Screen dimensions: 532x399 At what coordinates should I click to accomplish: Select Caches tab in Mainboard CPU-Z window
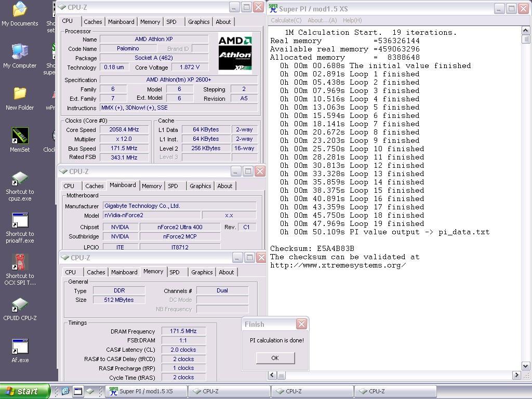point(95,186)
